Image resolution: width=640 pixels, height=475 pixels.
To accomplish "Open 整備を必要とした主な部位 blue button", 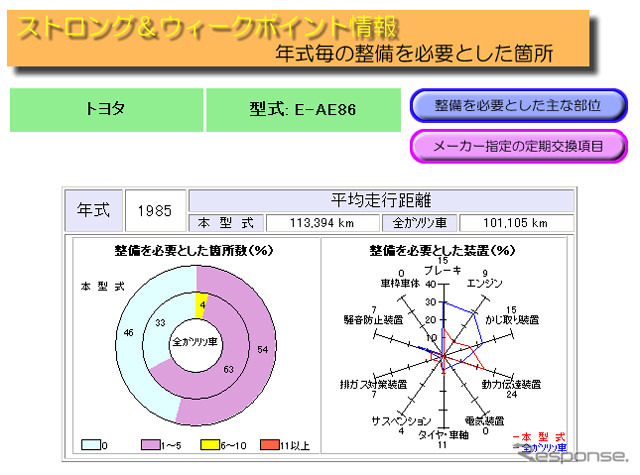I will pyautogui.click(x=518, y=105).
